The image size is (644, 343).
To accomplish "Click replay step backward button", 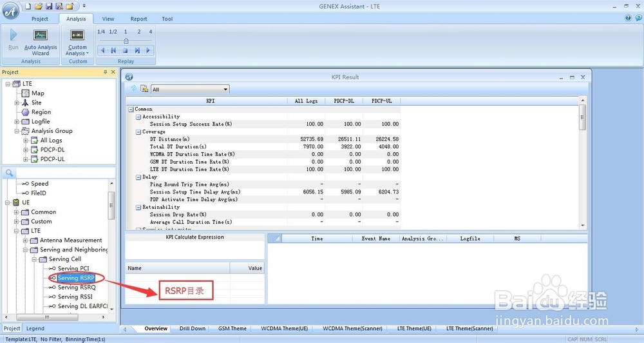I will pos(114,50).
